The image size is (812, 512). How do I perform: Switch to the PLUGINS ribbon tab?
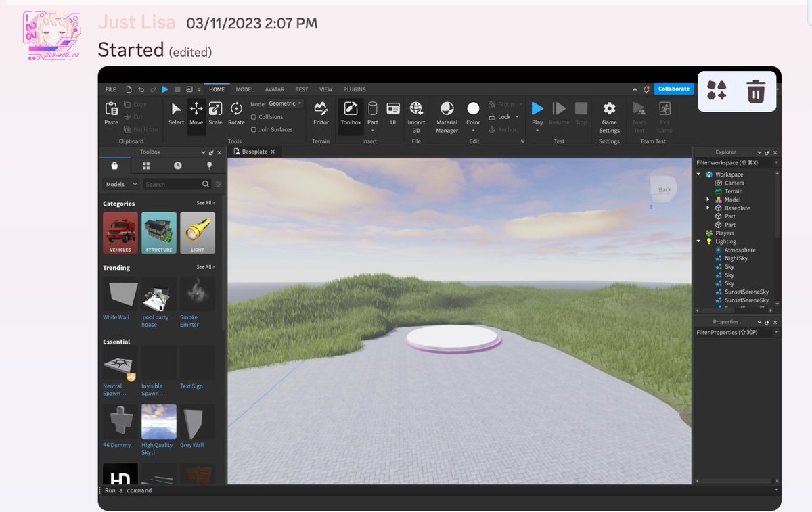(x=355, y=89)
